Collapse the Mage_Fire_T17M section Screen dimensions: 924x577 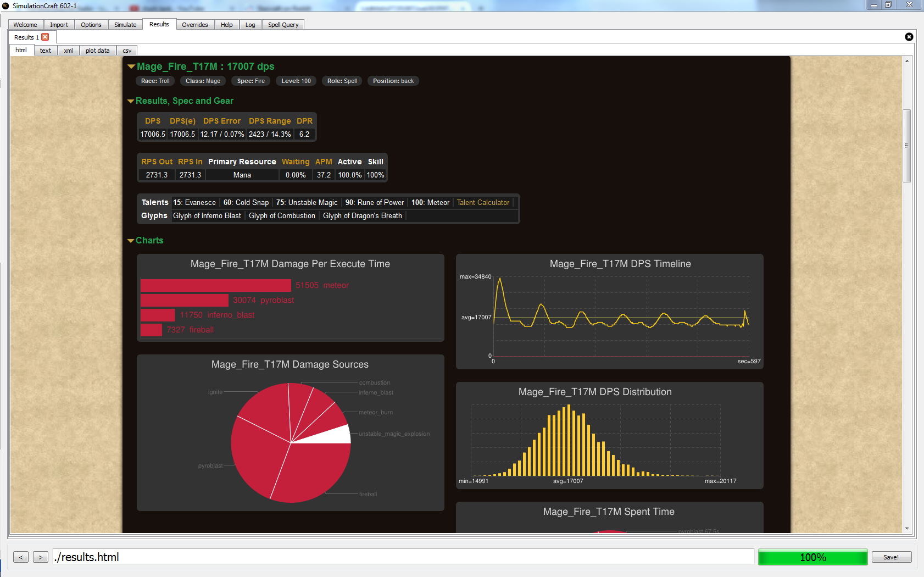coord(131,66)
